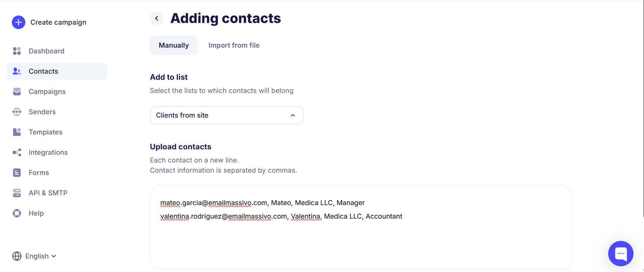Screen dimensions: 644x272
Task: Click the Templates icon in sidebar
Action: tap(17, 132)
